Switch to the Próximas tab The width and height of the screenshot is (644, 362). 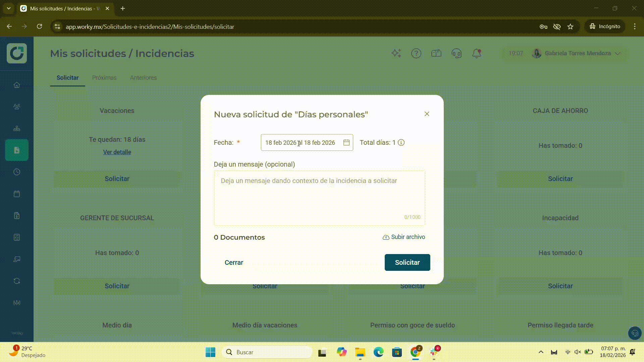[x=104, y=78]
